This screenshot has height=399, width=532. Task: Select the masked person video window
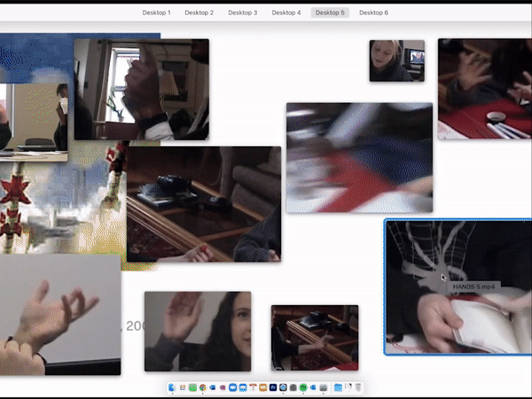34,120
